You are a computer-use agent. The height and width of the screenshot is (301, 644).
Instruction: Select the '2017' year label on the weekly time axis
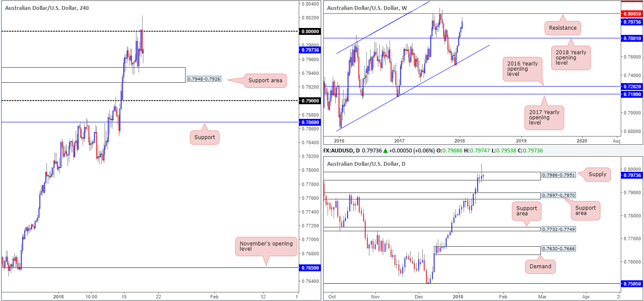[x=399, y=140]
